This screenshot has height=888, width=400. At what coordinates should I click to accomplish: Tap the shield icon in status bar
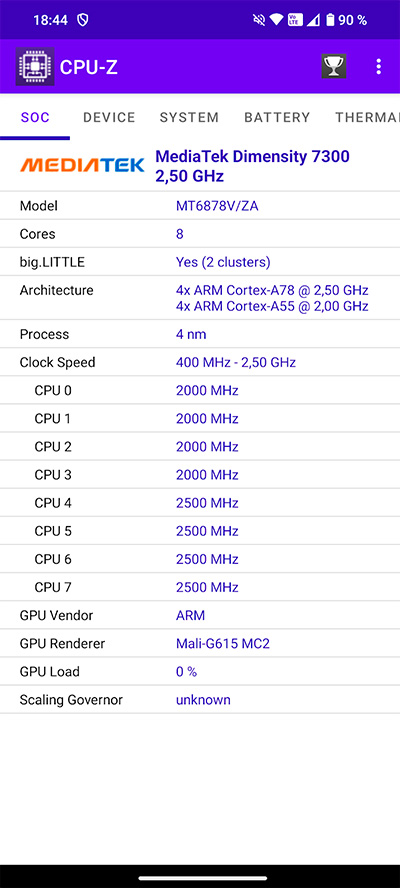[x=83, y=20]
